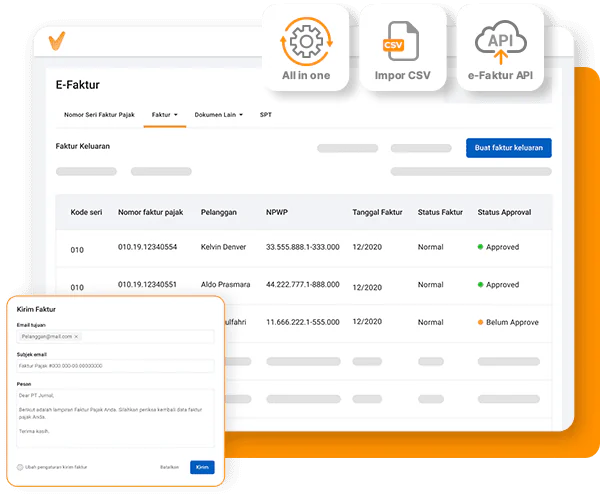
Task: Click Buat faktur keluaran button
Action: (509, 148)
